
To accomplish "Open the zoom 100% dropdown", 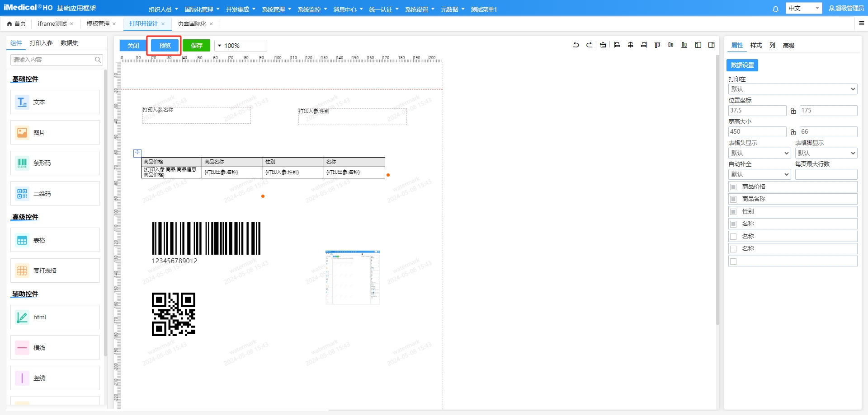I will point(241,46).
